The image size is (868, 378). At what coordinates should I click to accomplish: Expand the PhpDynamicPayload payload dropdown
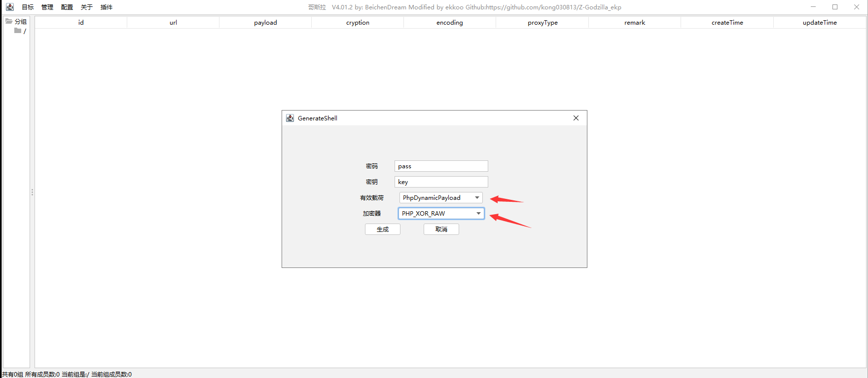(x=476, y=198)
